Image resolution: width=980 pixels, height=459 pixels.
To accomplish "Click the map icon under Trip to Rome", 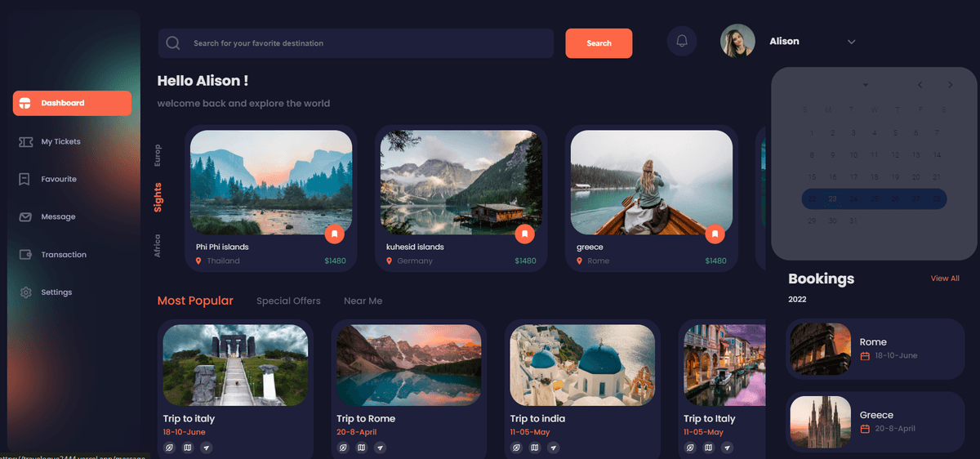I will click(361, 448).
